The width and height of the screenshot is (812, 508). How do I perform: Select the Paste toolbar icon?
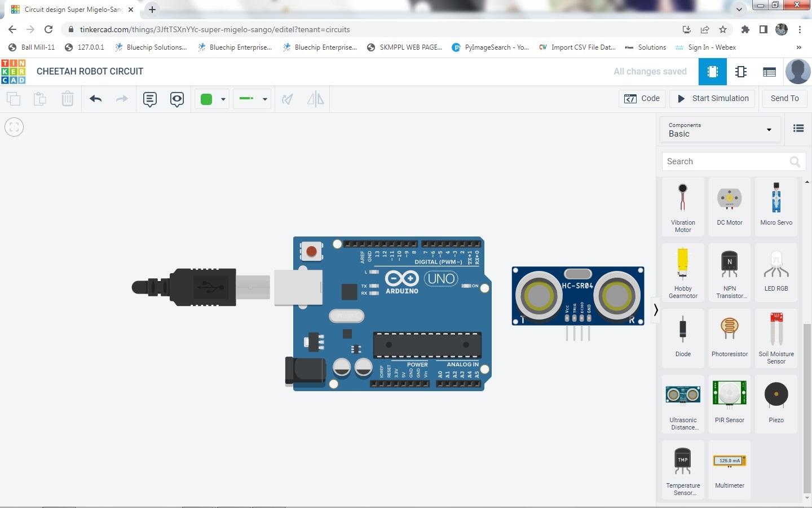(40, 99)
